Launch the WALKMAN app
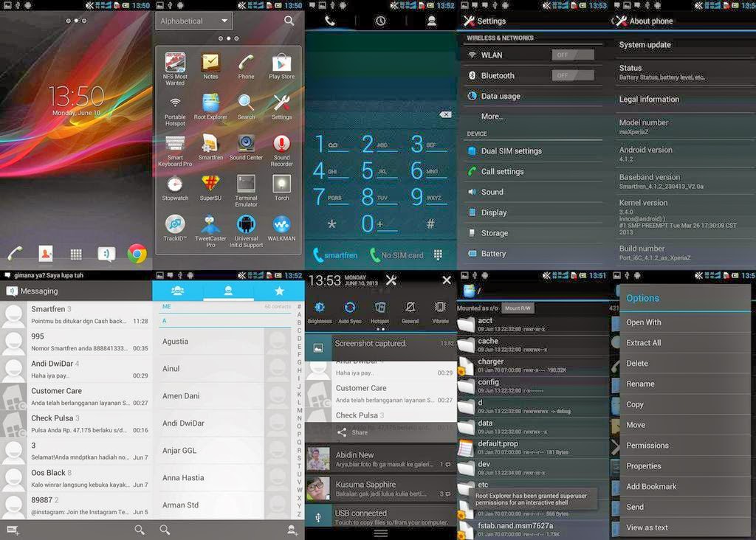Screen dimensions: 756x540 click(281, 228)
